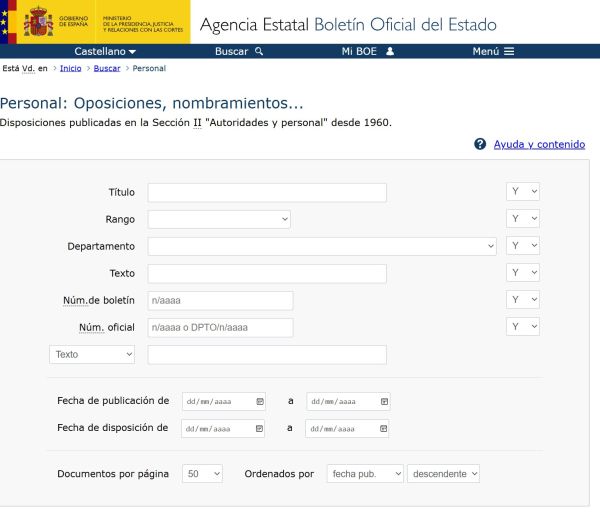Click the Agencia Estatal Boletín Oficial del Estado title

pos(348,24)
